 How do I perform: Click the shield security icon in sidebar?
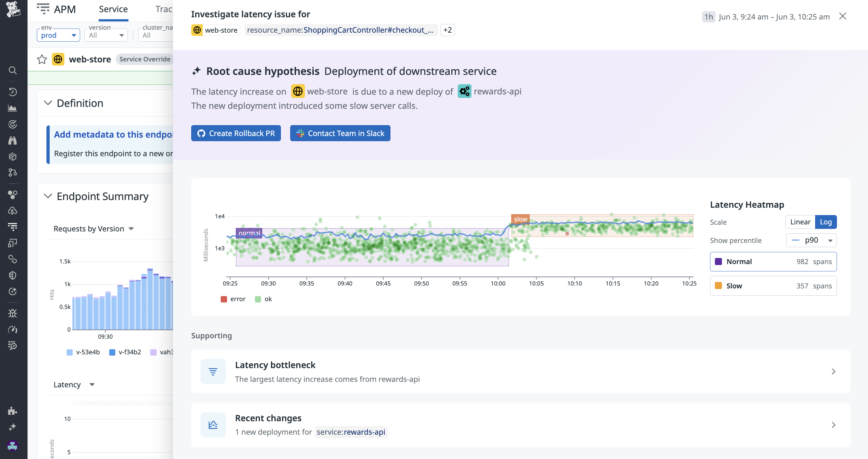point(12,275)
